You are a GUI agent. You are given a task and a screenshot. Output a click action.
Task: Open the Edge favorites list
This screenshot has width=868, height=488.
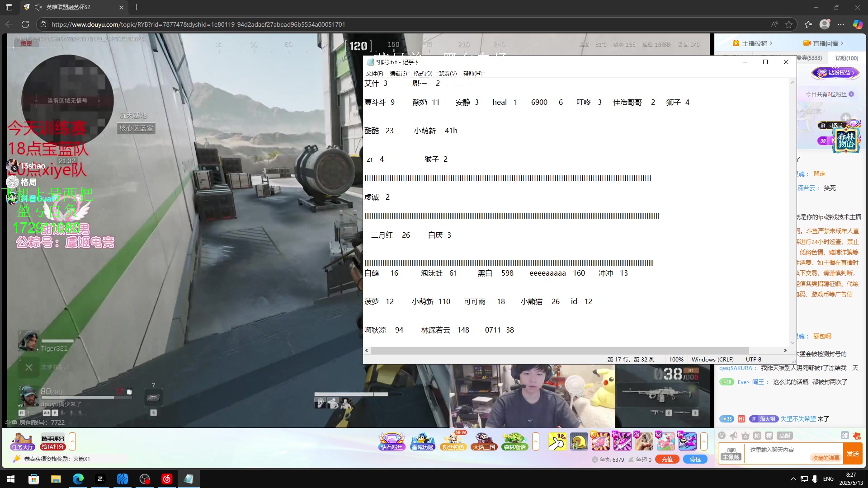point(808,24)
